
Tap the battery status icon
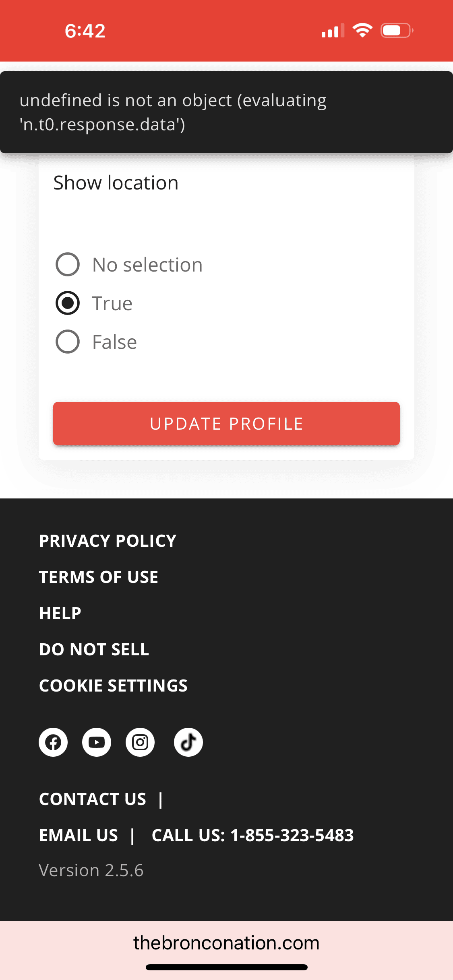pyautogui.click(x=397, y=31)
